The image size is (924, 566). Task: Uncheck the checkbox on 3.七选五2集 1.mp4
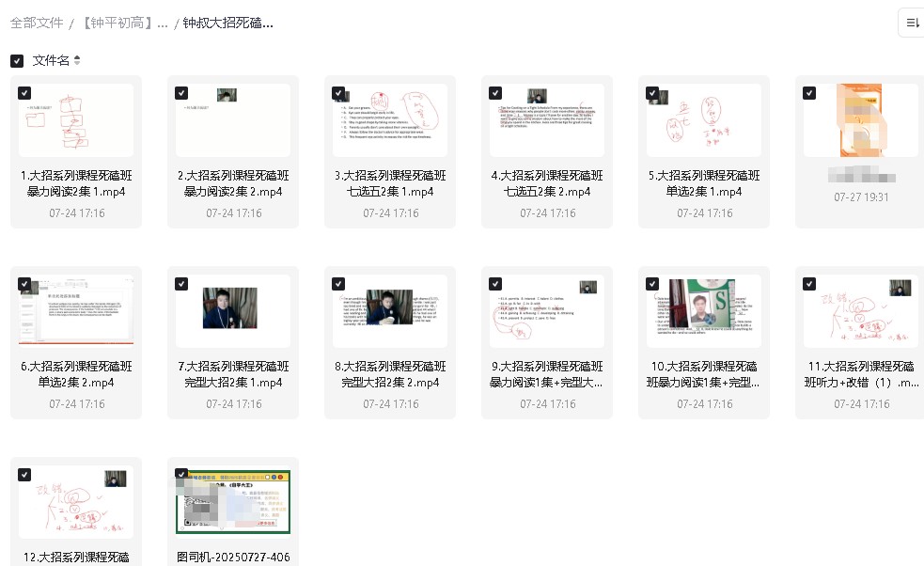click(x=338, y=93)
